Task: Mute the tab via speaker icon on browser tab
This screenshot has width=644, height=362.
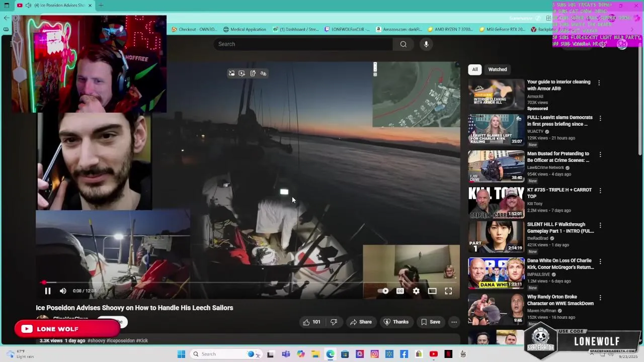Action: tap(29, 5)
